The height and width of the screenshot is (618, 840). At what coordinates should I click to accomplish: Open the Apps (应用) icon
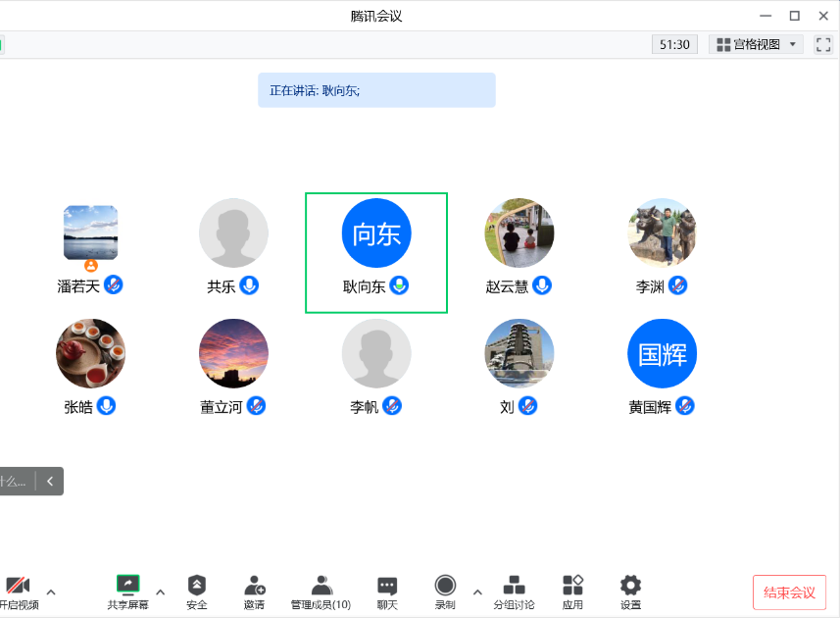pos(573,586)
